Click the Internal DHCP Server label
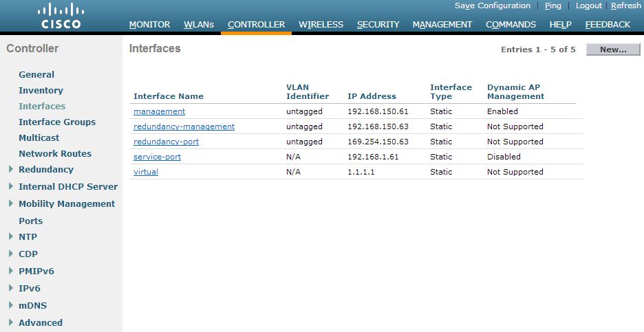Image resolution: width=644 pixels, height=332 pixels. 68,187
